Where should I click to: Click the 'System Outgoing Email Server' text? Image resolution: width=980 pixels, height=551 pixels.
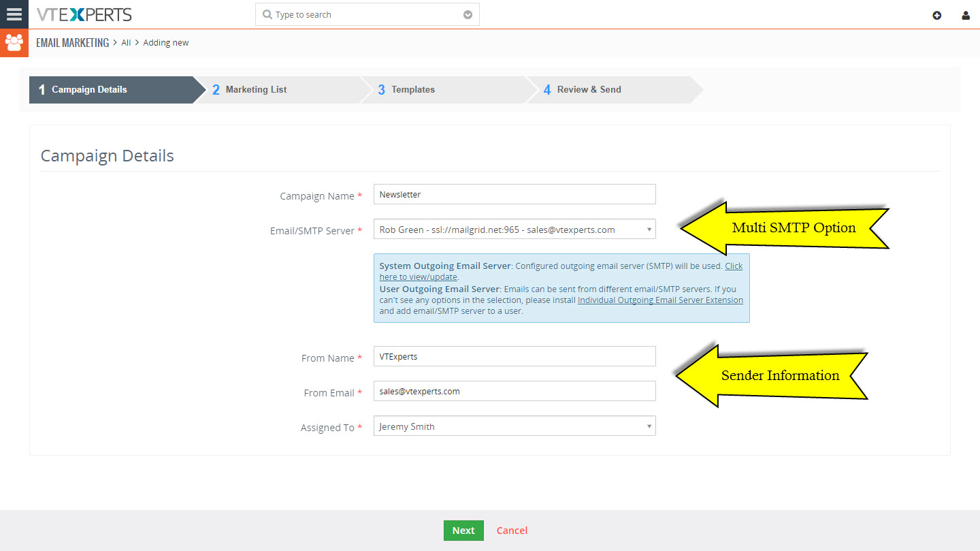(x=445, y=266)
